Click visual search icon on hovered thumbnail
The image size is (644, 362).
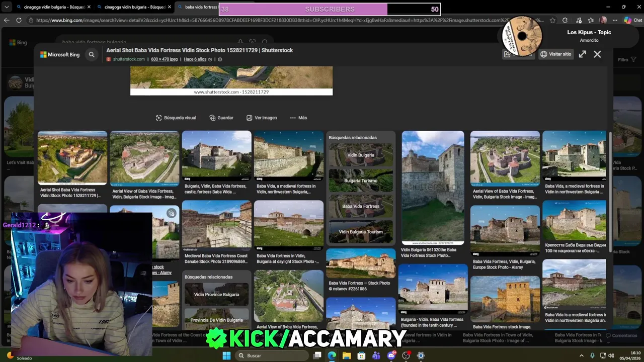(x=172, y=213)
